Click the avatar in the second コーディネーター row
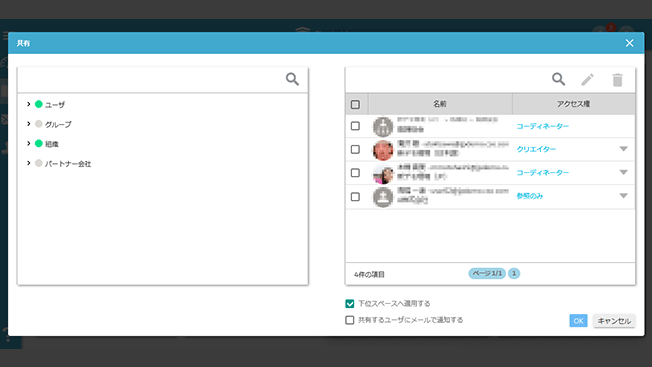This screenshot has width=652, height=367. click(x=383, y=173)
